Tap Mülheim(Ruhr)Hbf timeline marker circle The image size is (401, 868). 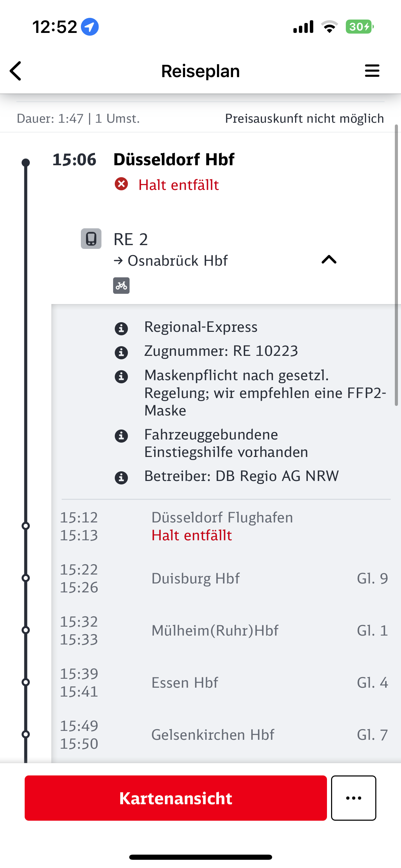coord(26,630)
